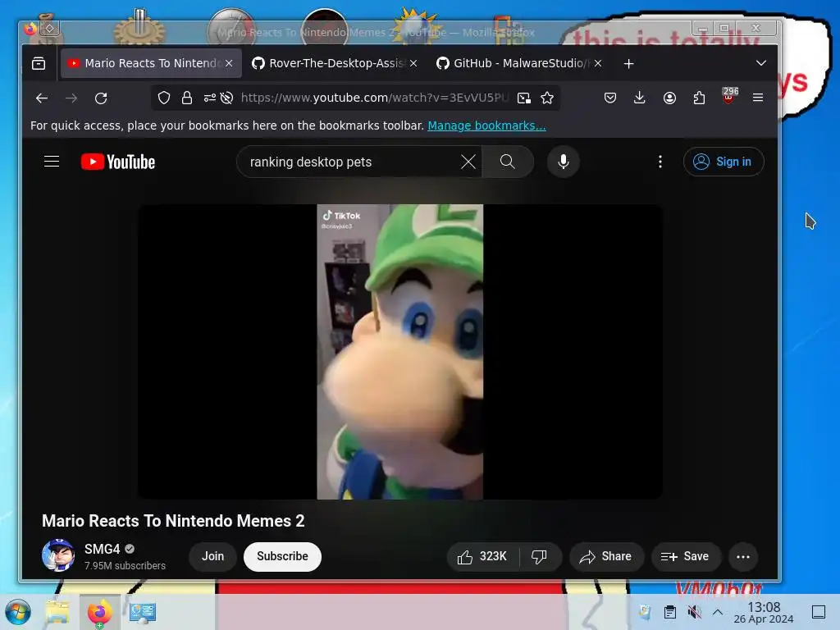Screen dimensions: 840x630
Task: Open tracking protection shield icon
Action: coord(164,98)
